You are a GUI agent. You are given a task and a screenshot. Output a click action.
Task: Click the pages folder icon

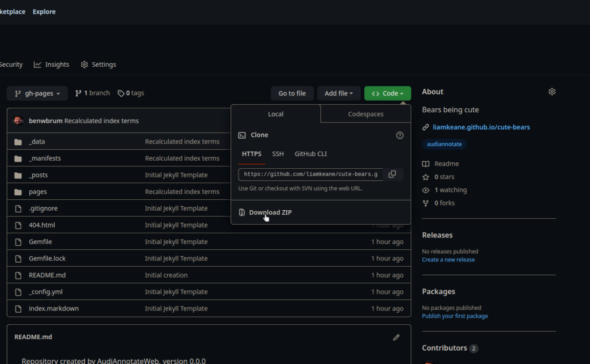click(18, 192)
